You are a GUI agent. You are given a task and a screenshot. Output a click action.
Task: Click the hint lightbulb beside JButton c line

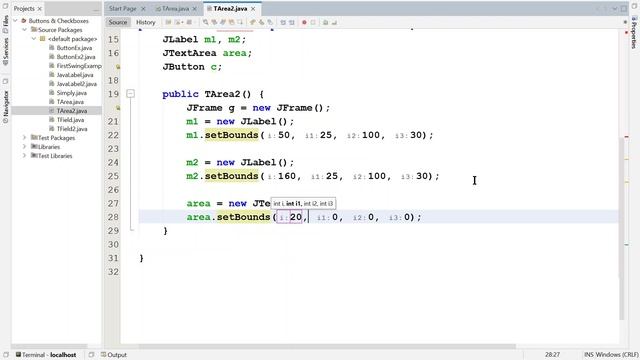[x=118, y=67]
